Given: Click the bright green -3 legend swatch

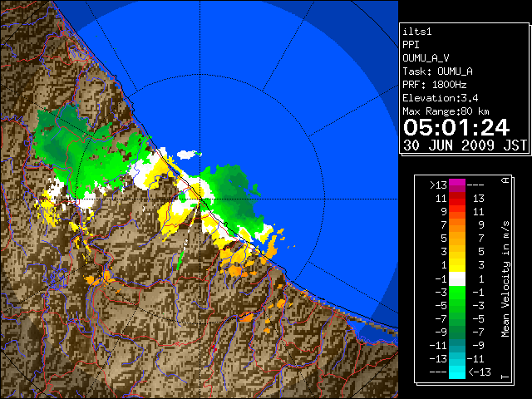Looking at the screenshot, I should (x=457, y=293).
